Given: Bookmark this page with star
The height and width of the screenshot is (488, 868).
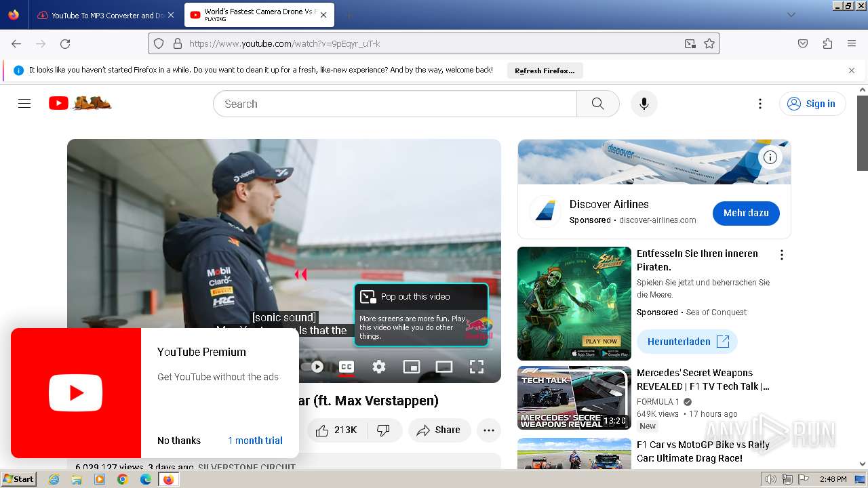Looking at the screenshot, I should pos(709,43).
